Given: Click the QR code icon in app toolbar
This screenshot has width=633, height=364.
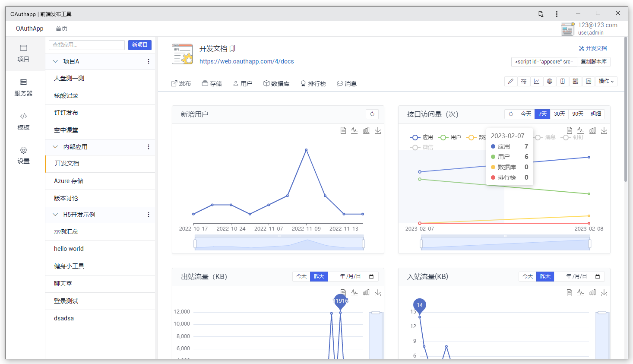Looking at the screenshot, I should [576, 81].
